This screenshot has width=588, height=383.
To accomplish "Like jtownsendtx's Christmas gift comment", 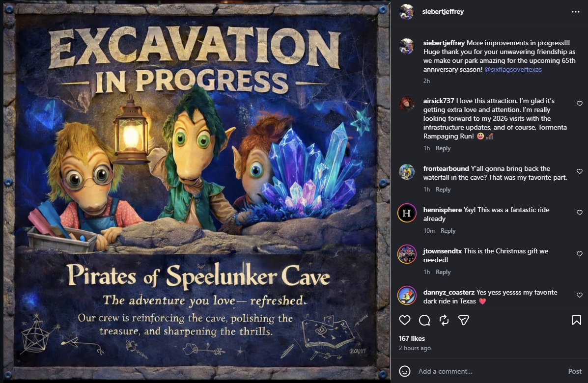I will click(579, 254).
